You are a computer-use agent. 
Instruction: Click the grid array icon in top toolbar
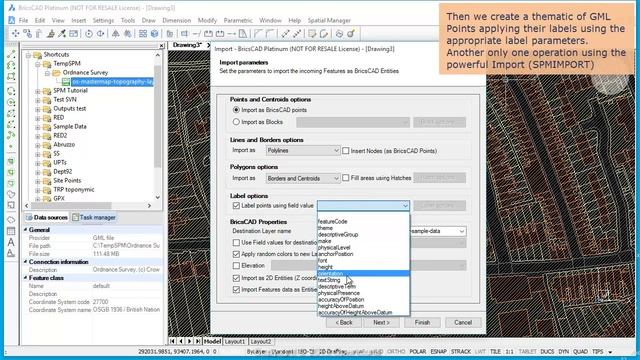(x=143, y=33)
